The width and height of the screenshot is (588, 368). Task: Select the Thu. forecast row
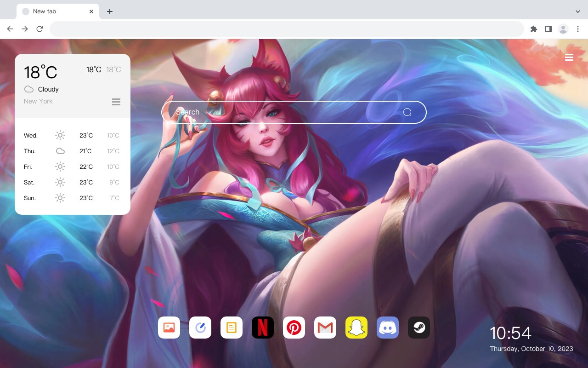pyautogui.click(x=72, y=151)
